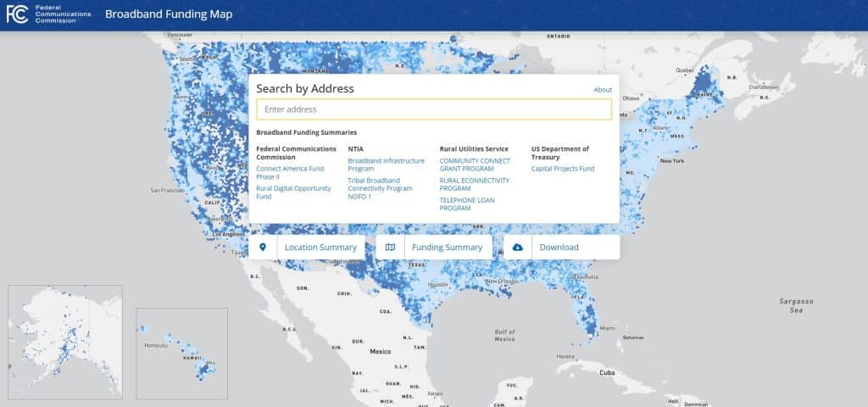Open Capital Projects Fund link
Viewport: 868px width, 407px height.
[x=563, y=169]
